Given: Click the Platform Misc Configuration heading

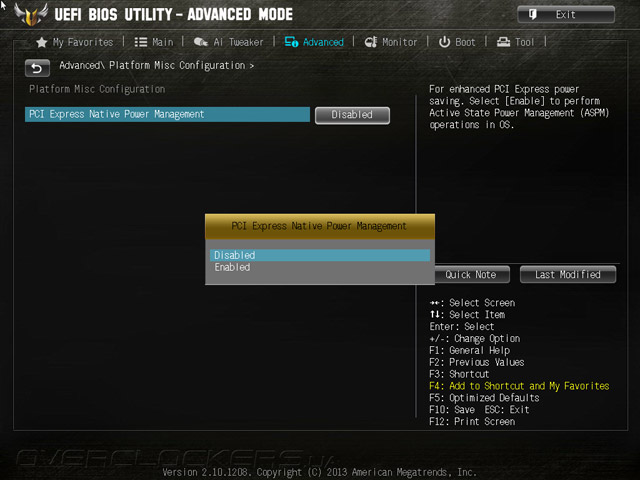Looking at the screenshot, I should tap(97, 89).
